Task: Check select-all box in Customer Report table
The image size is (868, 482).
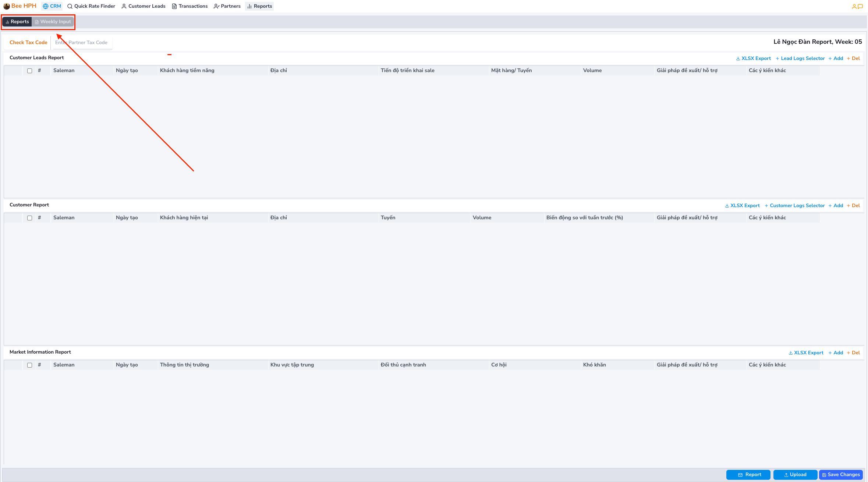Action: 30,218
